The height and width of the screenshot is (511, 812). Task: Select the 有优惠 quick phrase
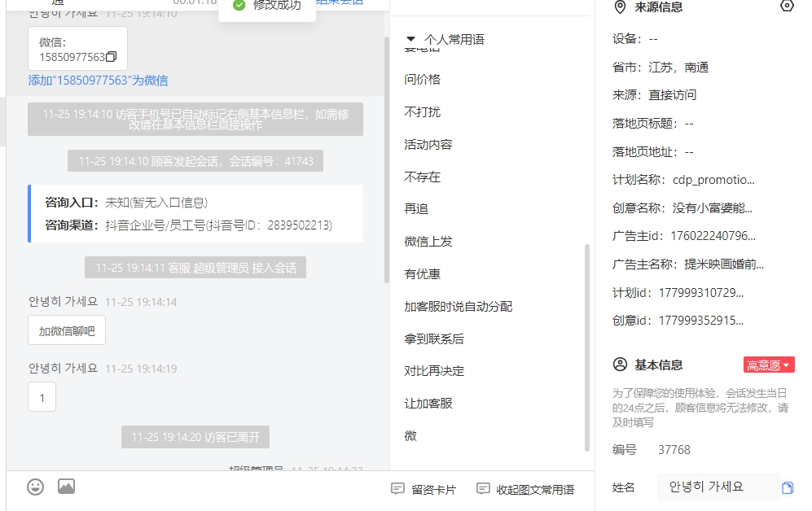[422, 274]
